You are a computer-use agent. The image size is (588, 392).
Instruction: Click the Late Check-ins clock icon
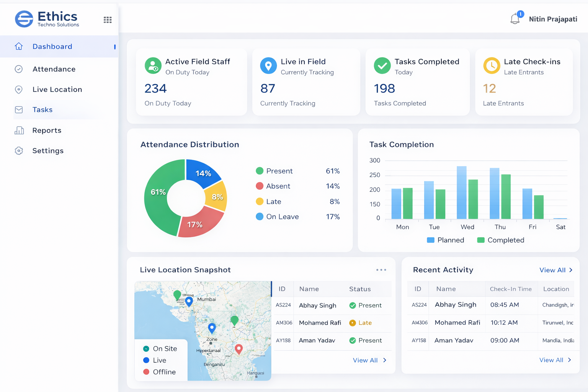pyautogui.click(x=492, y=66)
